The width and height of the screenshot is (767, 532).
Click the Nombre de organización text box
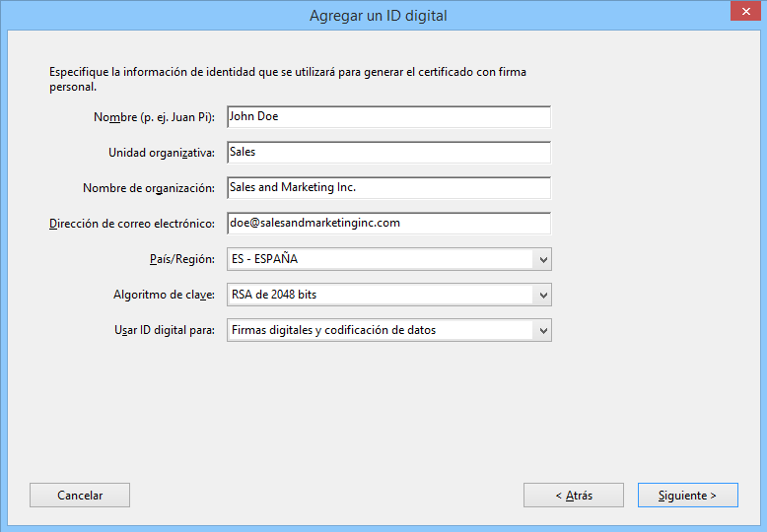click(x=387, y=187)
